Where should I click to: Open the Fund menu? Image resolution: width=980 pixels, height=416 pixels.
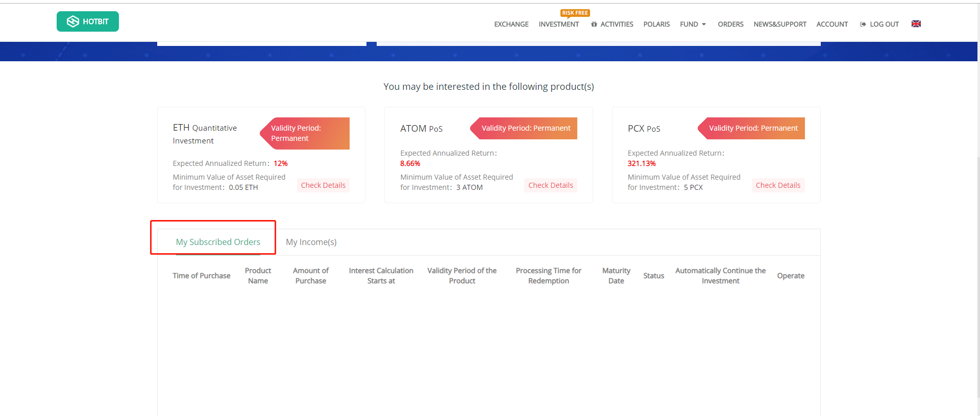[x=689, y=24]
